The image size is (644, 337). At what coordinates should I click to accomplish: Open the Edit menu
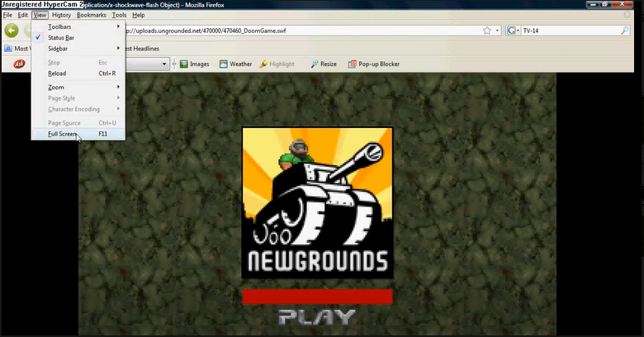22,15
